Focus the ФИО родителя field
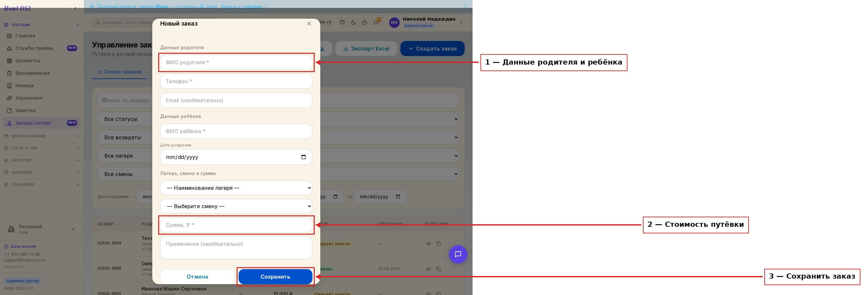 click(236, 63)
